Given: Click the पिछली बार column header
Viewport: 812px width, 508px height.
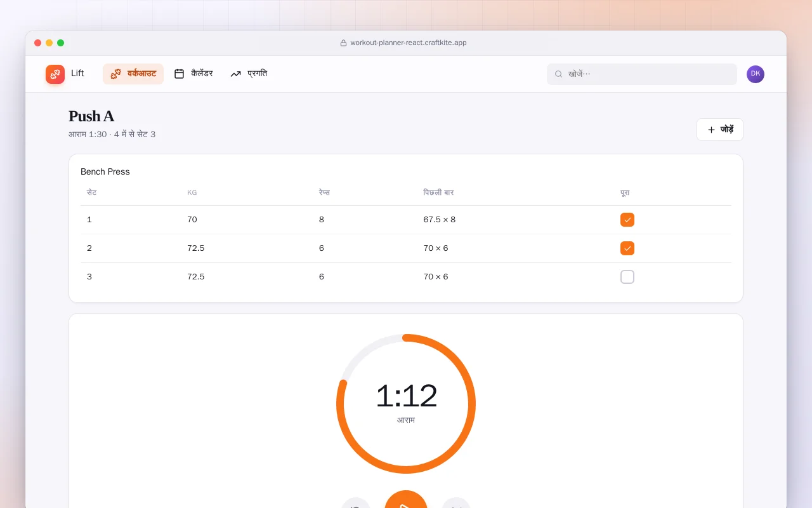Looking at the screenshot, I should [x=438, y=192].
